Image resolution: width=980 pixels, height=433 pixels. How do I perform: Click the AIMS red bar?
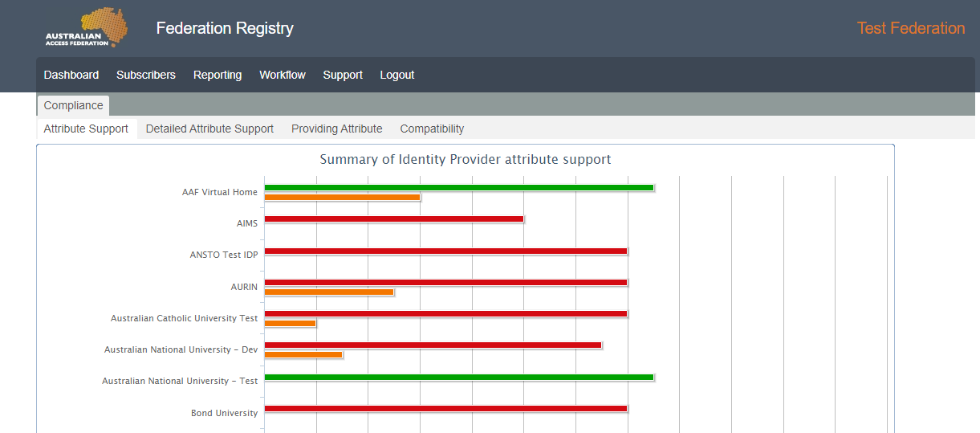(394, 219)
